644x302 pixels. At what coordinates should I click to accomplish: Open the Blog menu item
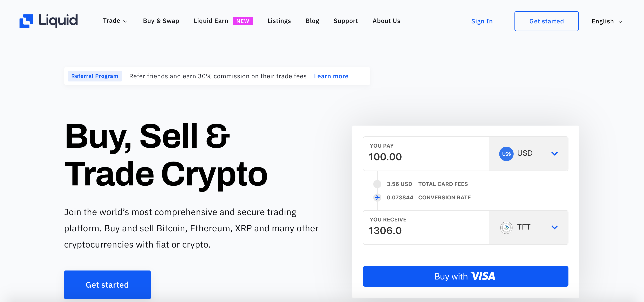312,21
